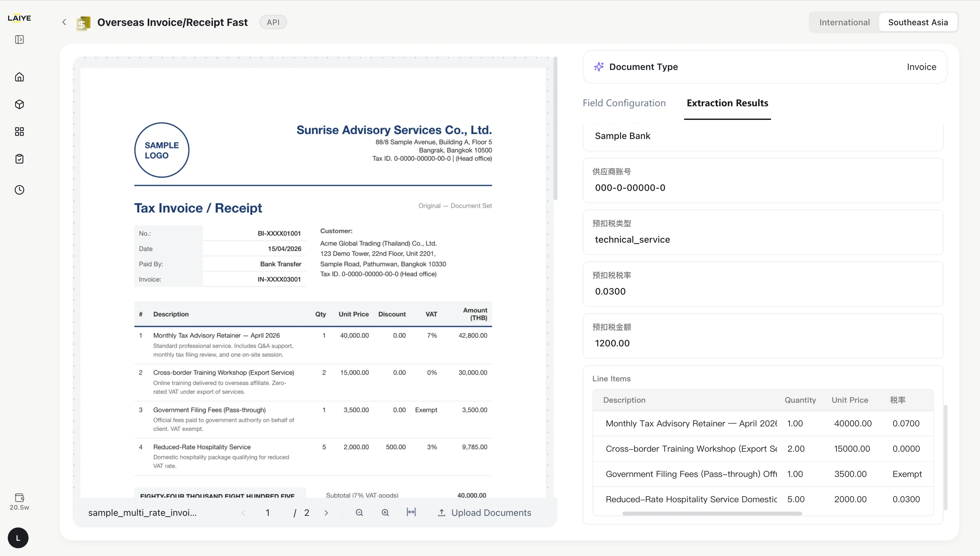
Task: Switch region to Southeast Asia
Action: pos(918,22)
